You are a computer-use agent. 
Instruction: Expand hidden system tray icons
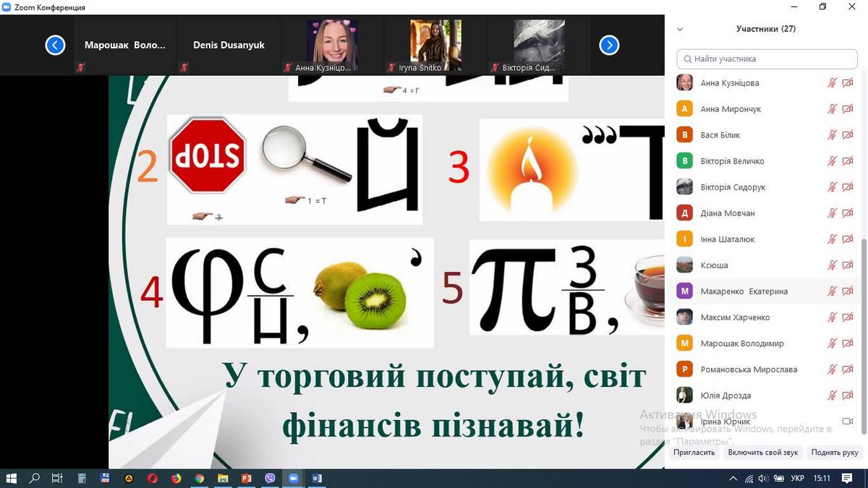click(733, 478)
